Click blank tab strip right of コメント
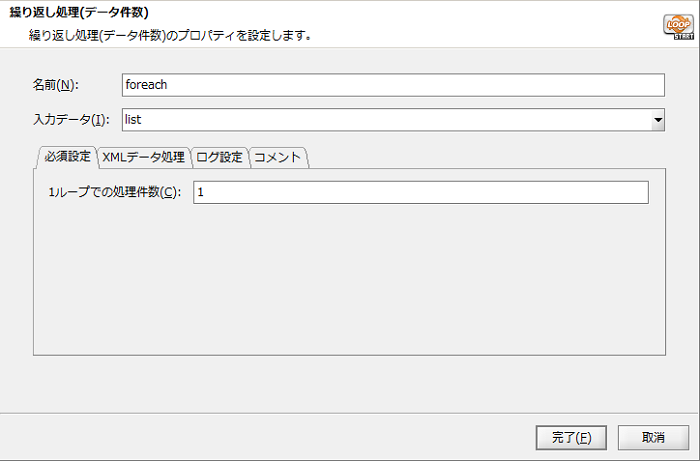This screenshot has height=461, width=700. 480,157
